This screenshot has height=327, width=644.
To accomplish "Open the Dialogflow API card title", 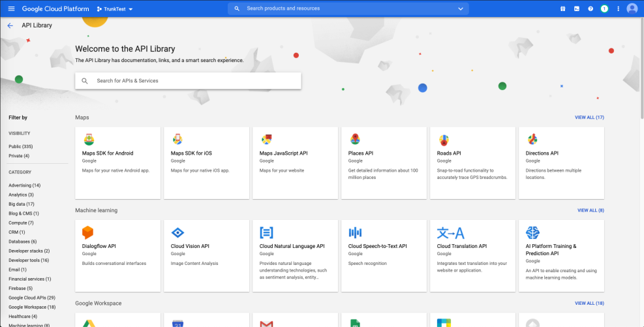I will [x=99, y=246].
